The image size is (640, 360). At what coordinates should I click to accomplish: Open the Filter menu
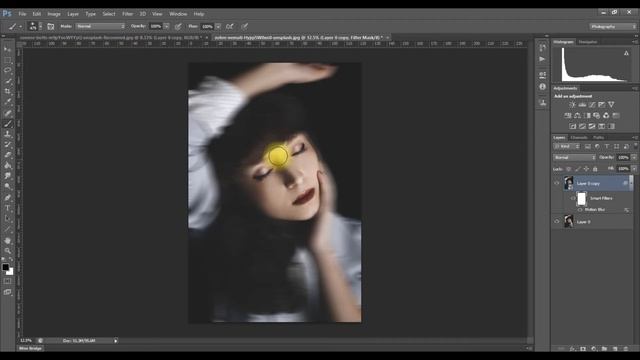127,14
